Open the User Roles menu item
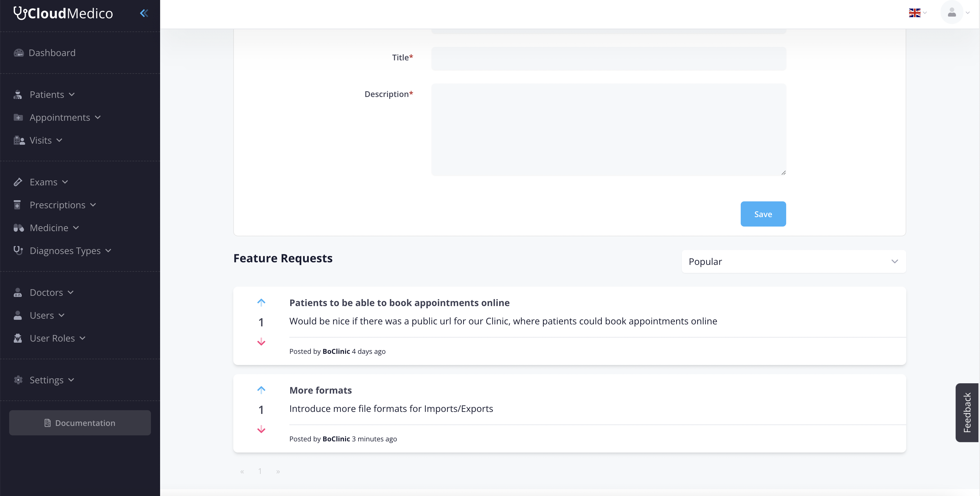Image resolution: width=980 pixels, height=496 pixels. (x=52, y=338)
